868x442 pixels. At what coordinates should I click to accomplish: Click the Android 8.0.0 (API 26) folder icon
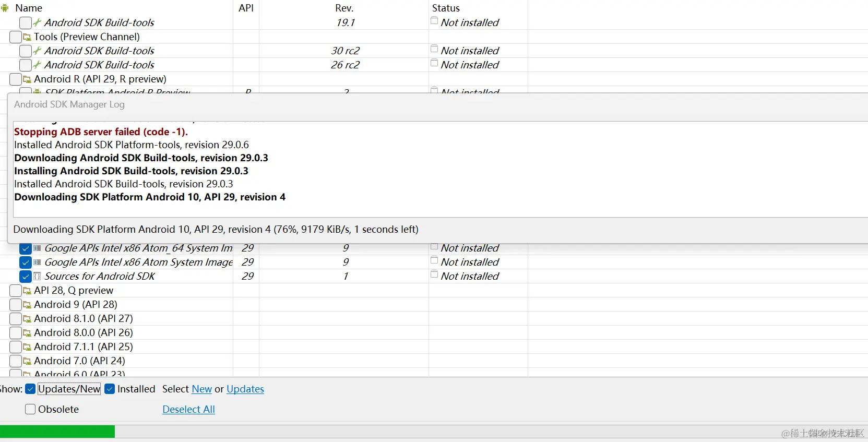(x=27, y=333)
